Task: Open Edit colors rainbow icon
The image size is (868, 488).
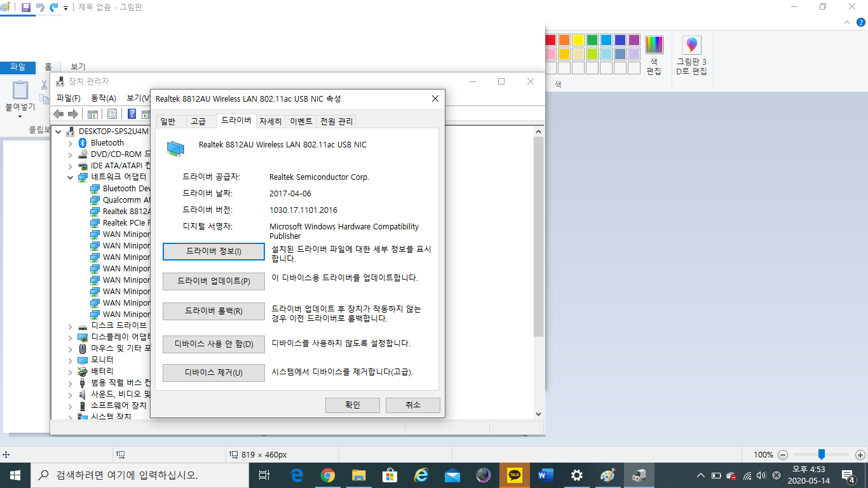Action: coord(654,55)
